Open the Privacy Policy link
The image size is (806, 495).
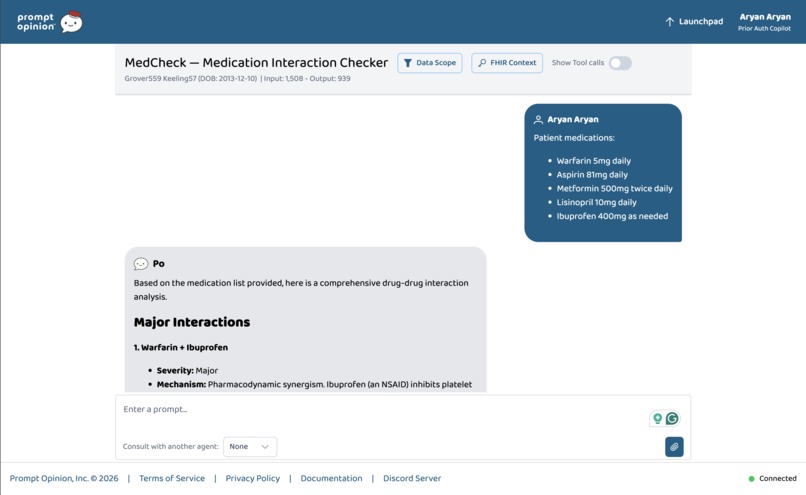pos(252,478)
